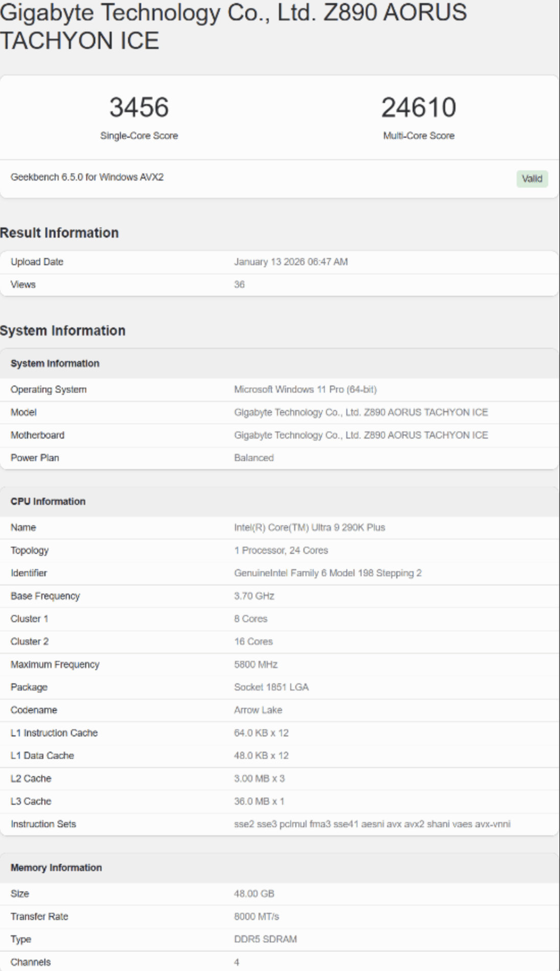Click the green Valid badge

pyautogui.click(x=531, y=178)
